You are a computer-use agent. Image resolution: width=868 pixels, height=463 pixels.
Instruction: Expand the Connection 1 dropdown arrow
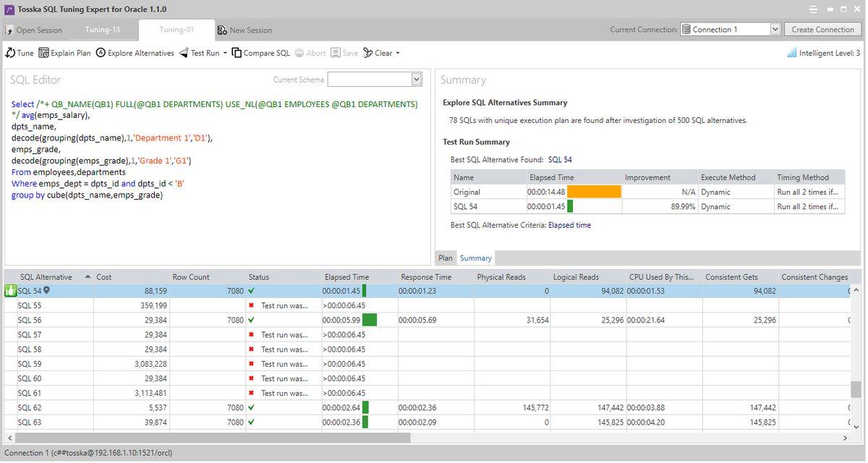click(x=775, y=30)
